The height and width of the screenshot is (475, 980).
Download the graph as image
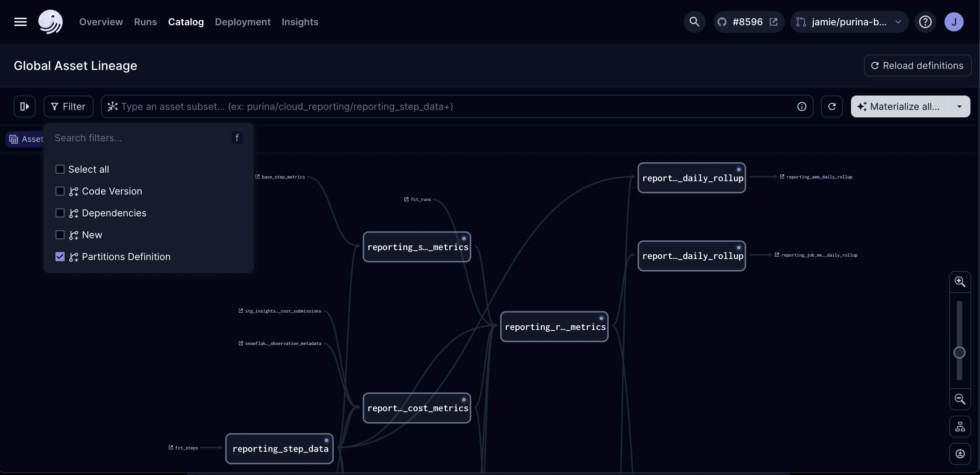tap(960, 454)
